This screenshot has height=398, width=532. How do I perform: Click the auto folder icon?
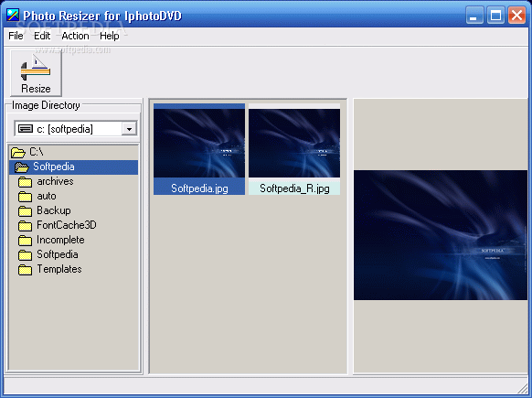tap(25, 197)
